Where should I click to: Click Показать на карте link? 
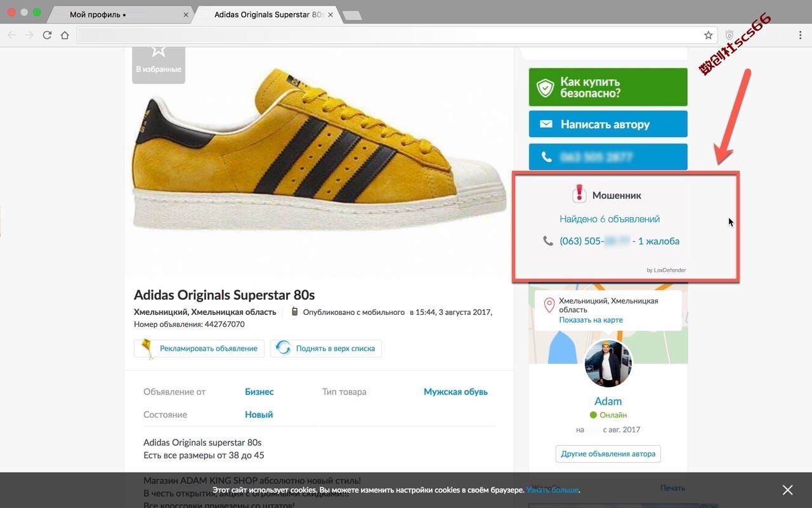click(x=591, y=320)
